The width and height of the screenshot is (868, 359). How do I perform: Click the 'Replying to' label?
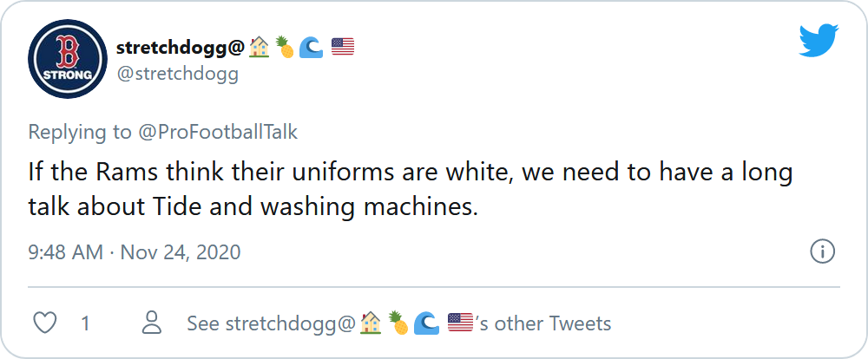point(80,133)
